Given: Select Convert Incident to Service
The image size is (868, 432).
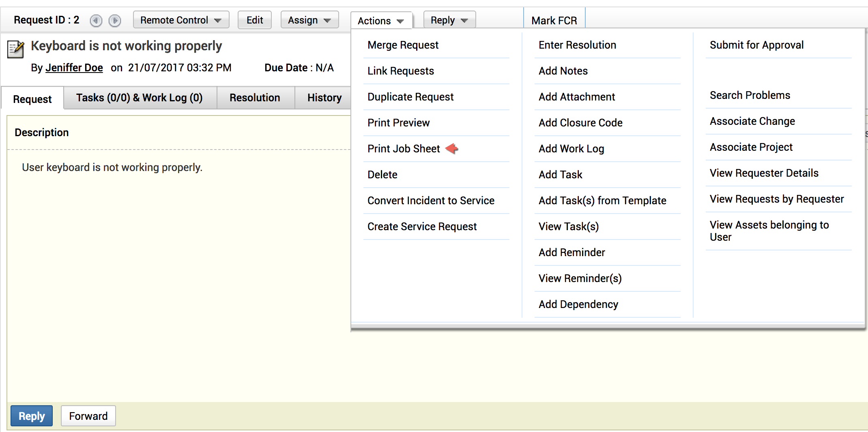Looking at the screenshot, I should coord(431,201).
